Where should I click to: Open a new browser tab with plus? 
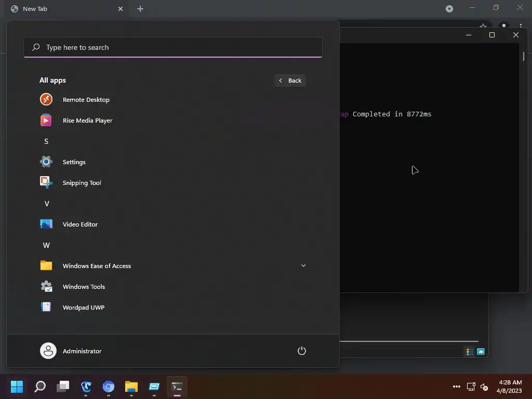[140, 9]
